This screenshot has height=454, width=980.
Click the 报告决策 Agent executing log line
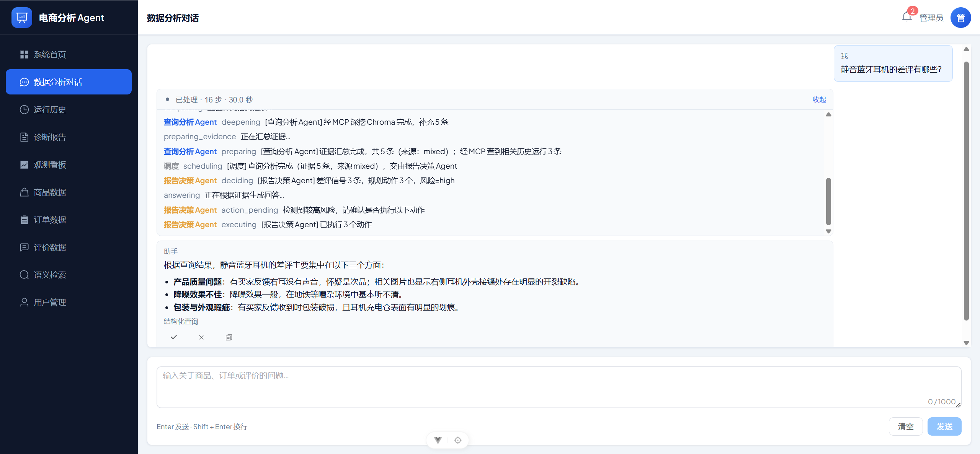click(x=268, y=225)
